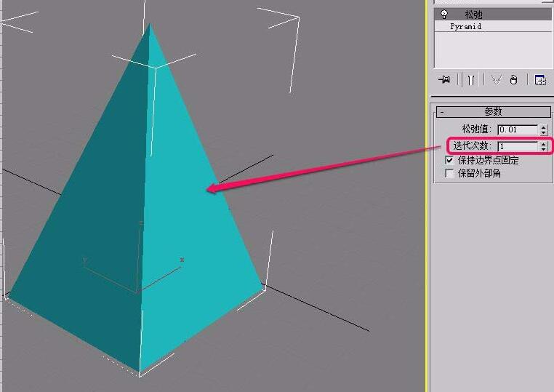Click empty area of the modifier stack list
This screenshot has width=554, height=392.
[x=493, y=49]
